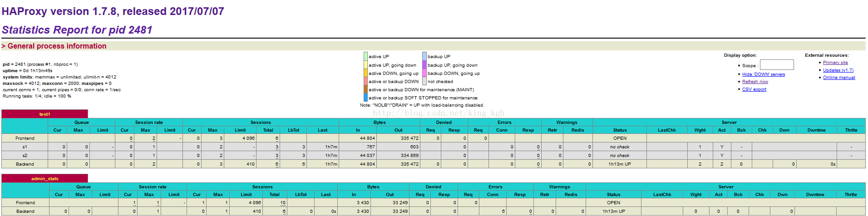This screenshot has height=216, width=868.
Task: Select the s1 server row label
Action: (25, 147)
